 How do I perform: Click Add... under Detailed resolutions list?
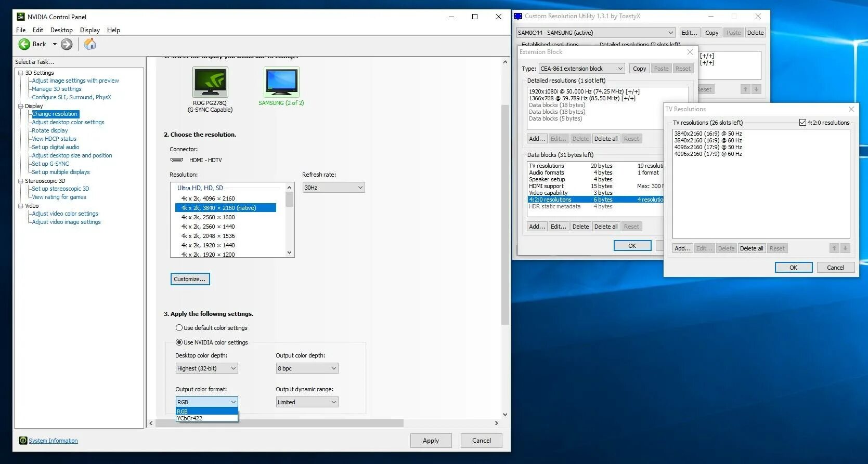pyautogui.click(x=537, y=139)
